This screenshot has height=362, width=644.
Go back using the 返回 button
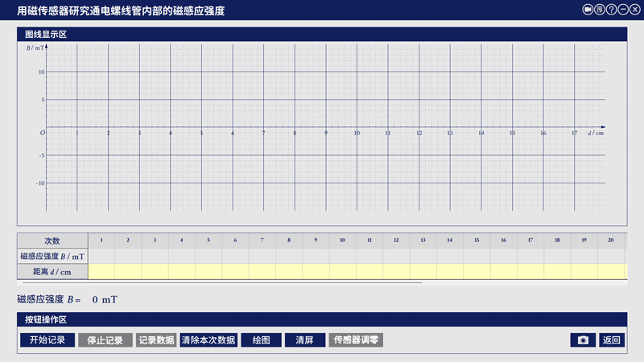(612, 340)
